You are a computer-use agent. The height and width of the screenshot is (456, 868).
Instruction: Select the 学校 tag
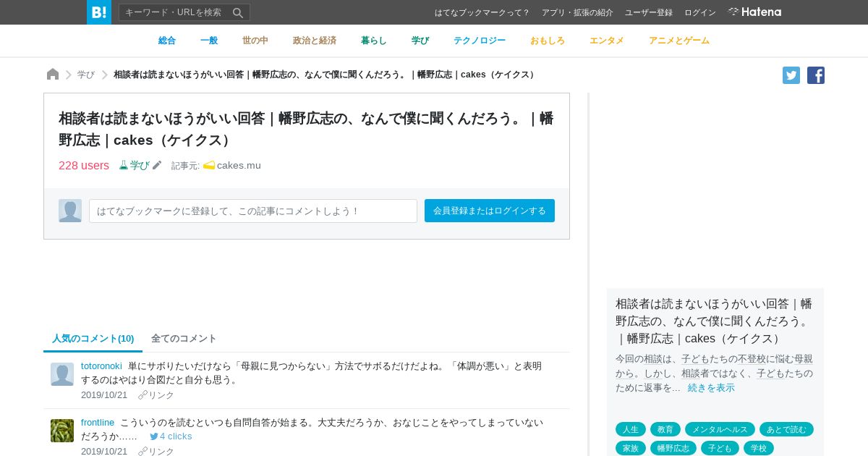pos(759,448)
